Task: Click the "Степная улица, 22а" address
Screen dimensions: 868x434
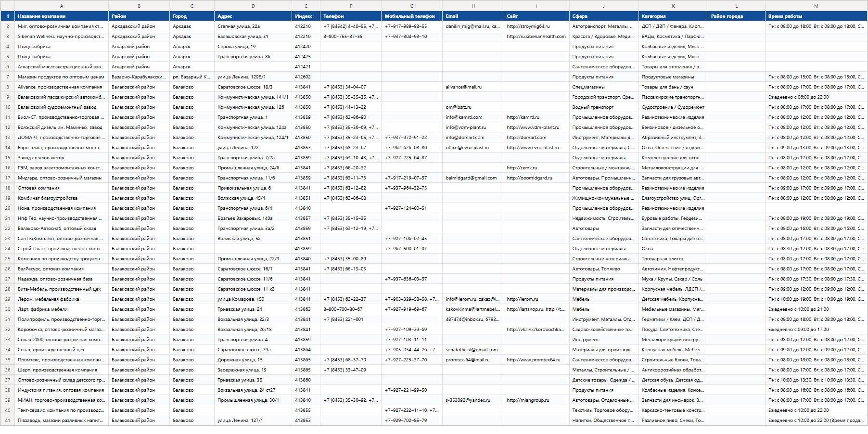Action: coord(253,26)
